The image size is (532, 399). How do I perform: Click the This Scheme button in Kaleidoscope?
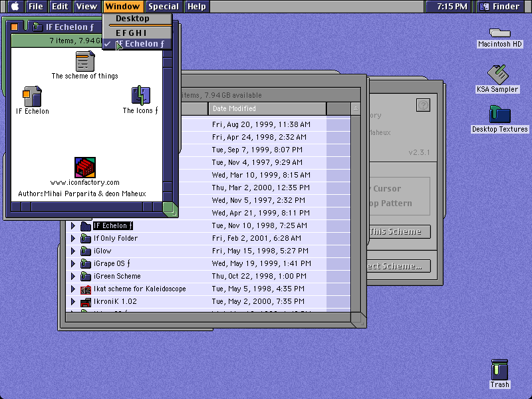point(400,231)
